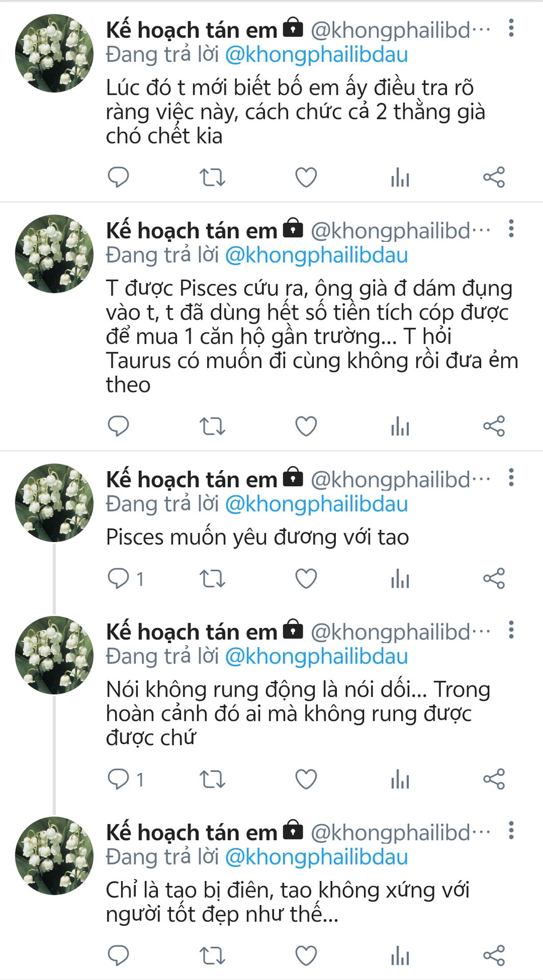This screenshot has width=543, height=980.
Task: View analytics of the first tweet
Action: pyautogui.click(x=400, y=177)
